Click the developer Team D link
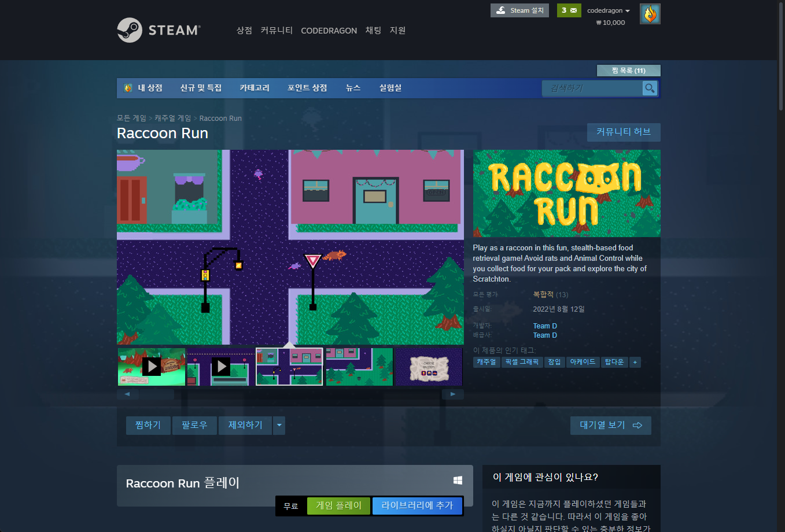The width and height of the screenshot is (785, 532). (545, 326)
